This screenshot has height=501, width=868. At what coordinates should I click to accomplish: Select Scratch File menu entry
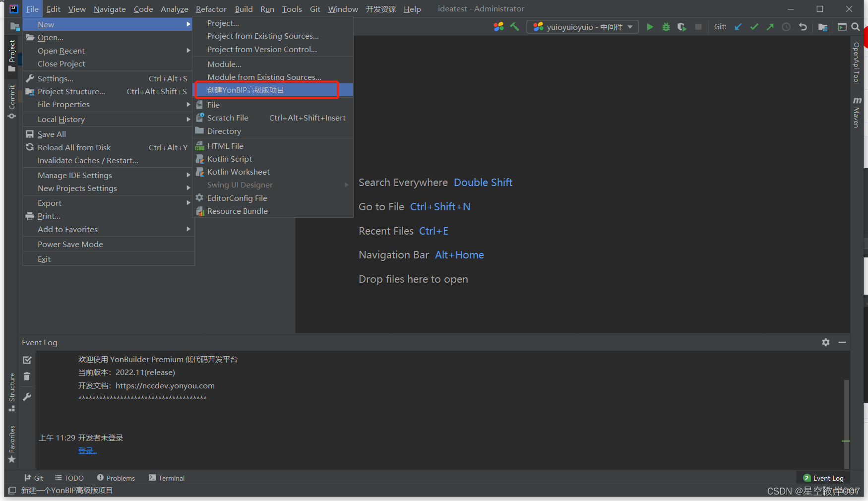273,118
